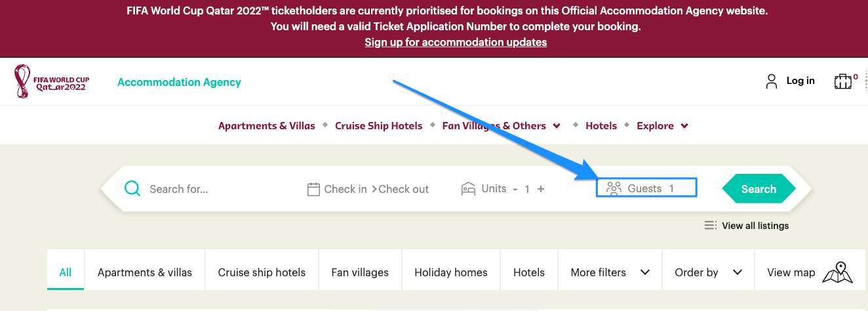Image resolution: width=868 pixels, height=311 pixels.
Task: Click the map pin icon beside View map
Action: [x=838, y=272]
